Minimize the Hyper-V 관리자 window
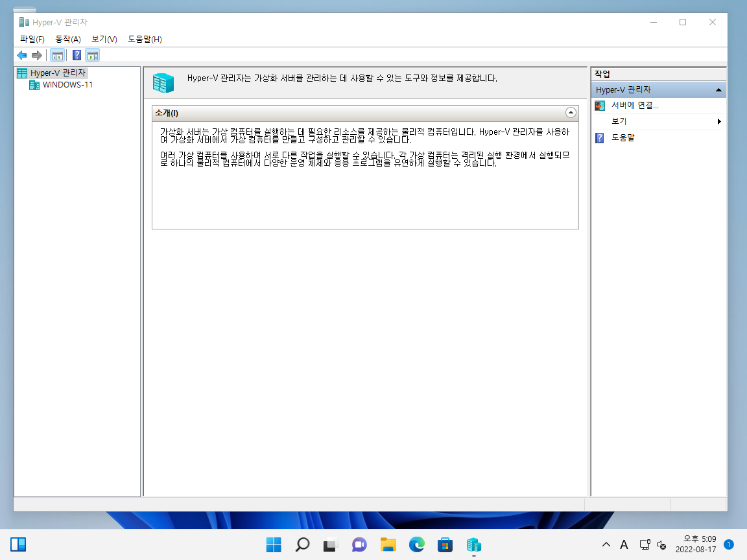The width and height of the screenshot is (747, 560). 654,22
